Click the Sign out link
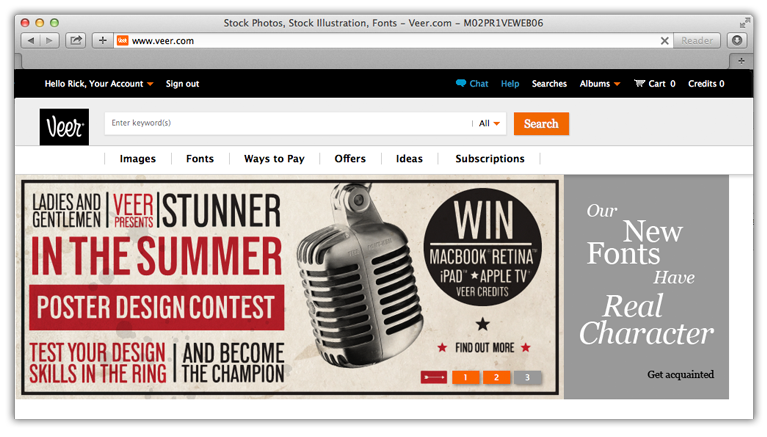This screenshot has height=437, width=767. point(182,84)
